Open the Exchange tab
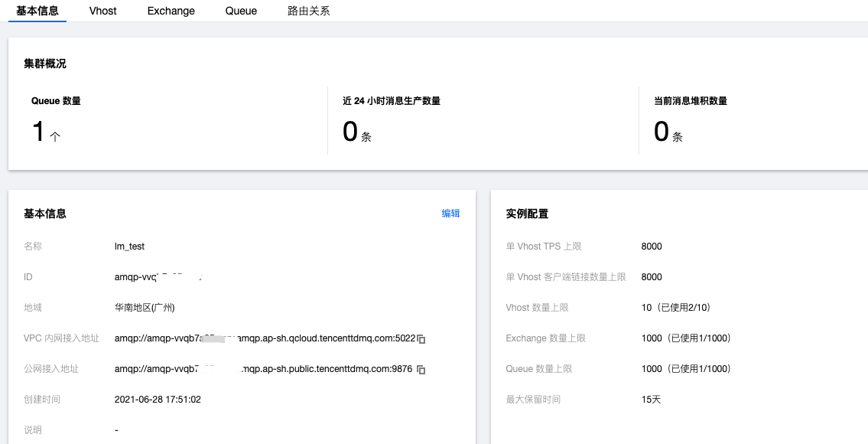Viewport: 868px width, 444px height. click(171, 11)
